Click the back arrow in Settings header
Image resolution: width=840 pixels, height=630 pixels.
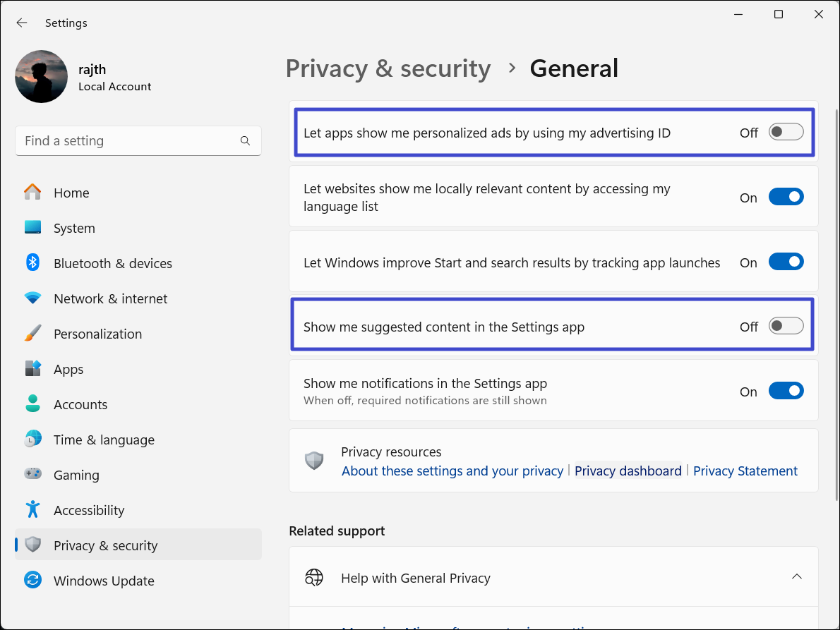[x=22, y=23]
